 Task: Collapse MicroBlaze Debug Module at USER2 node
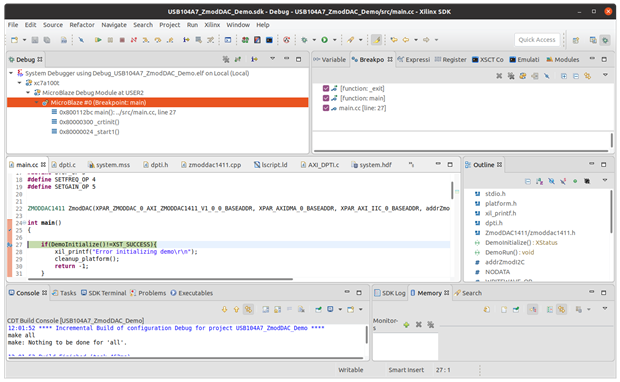[x=28, y=93]
